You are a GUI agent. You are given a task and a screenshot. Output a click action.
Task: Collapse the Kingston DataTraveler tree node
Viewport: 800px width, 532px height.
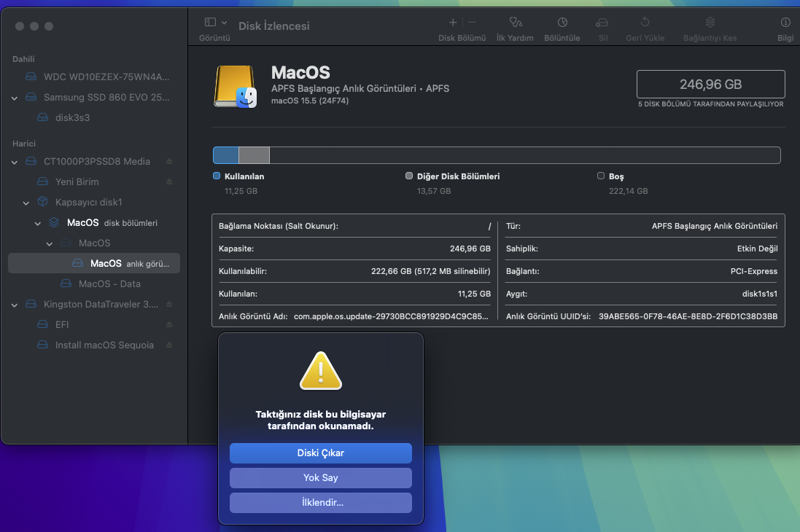[15, 304]
